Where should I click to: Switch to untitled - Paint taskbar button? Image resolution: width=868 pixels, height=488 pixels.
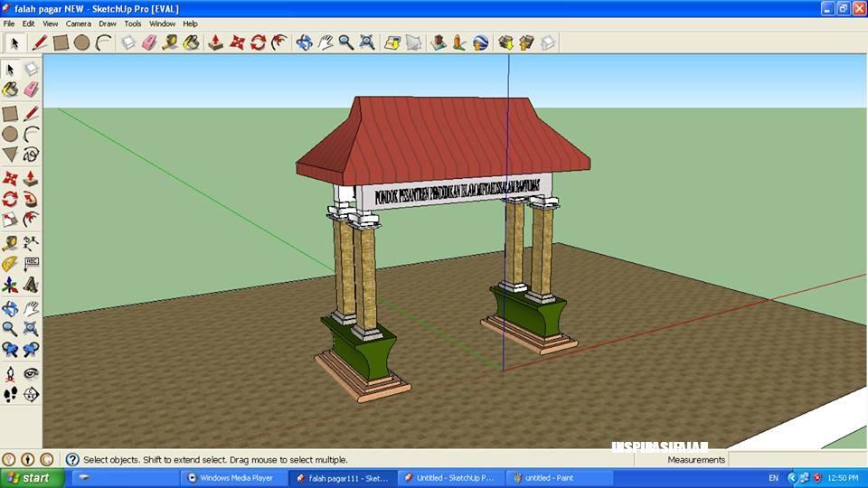coord(559,478)
